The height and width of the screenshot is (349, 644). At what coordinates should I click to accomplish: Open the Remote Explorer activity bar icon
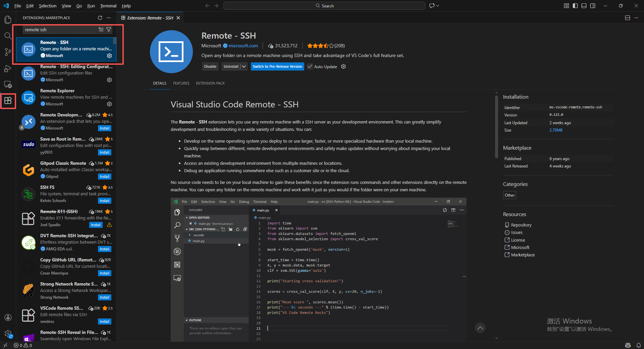8,84
